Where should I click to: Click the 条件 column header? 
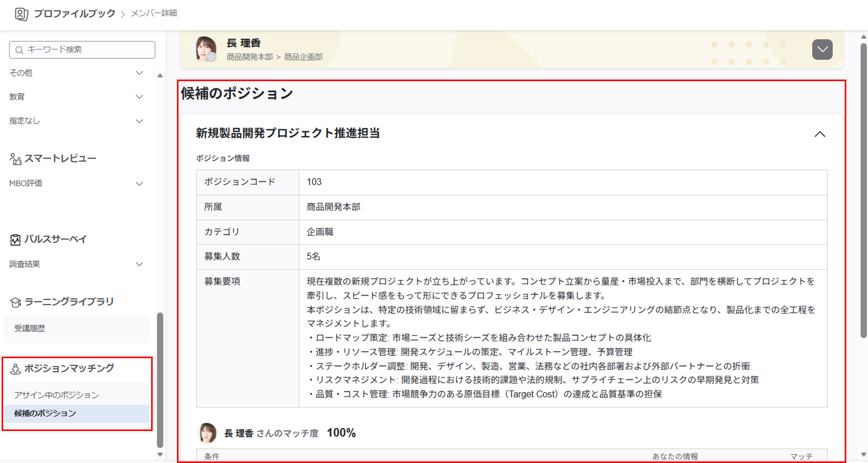point(212,457)
